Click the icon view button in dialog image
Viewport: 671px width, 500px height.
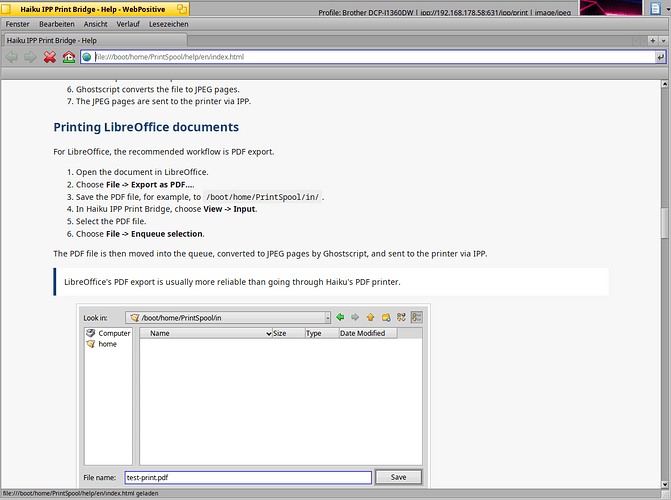401,317
